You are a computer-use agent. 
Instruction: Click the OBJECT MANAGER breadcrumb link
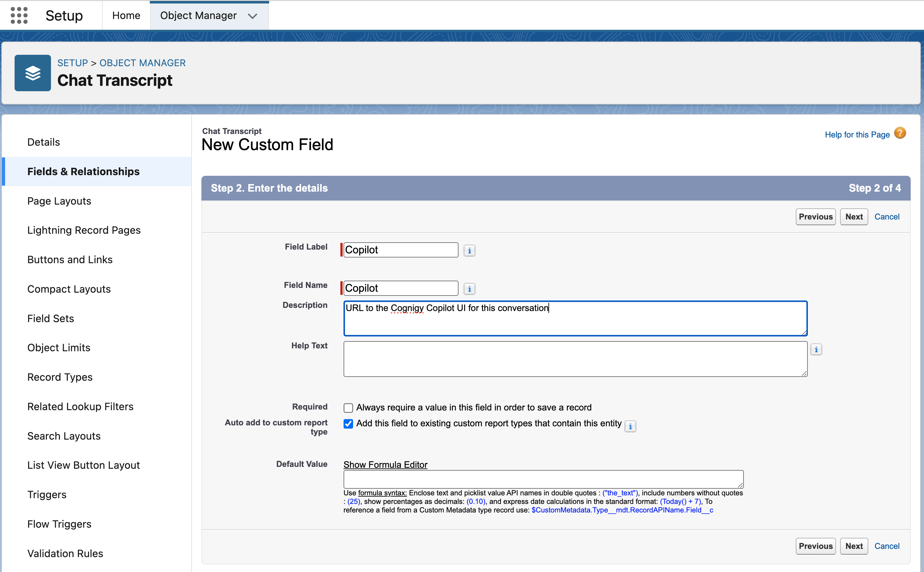pyautogui.click(x=142, y=63)
